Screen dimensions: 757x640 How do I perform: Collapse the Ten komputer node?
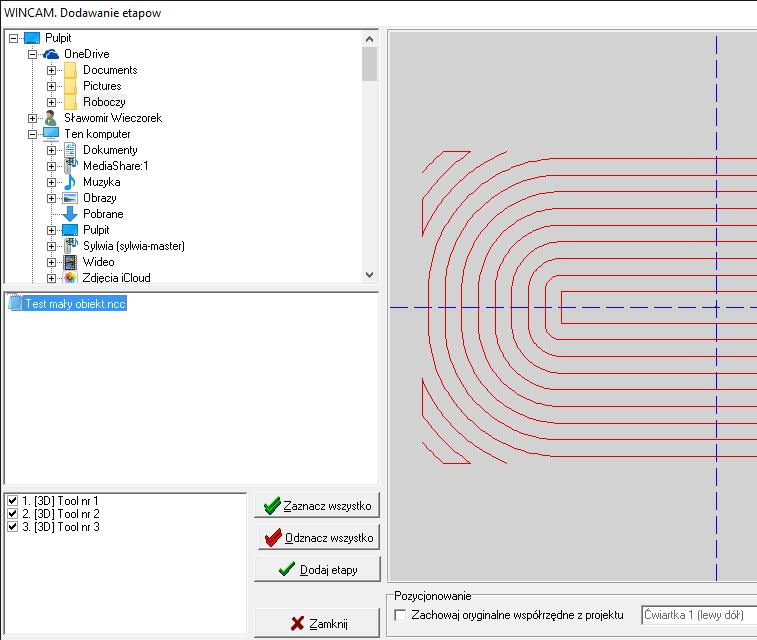[x=32, y=134]
